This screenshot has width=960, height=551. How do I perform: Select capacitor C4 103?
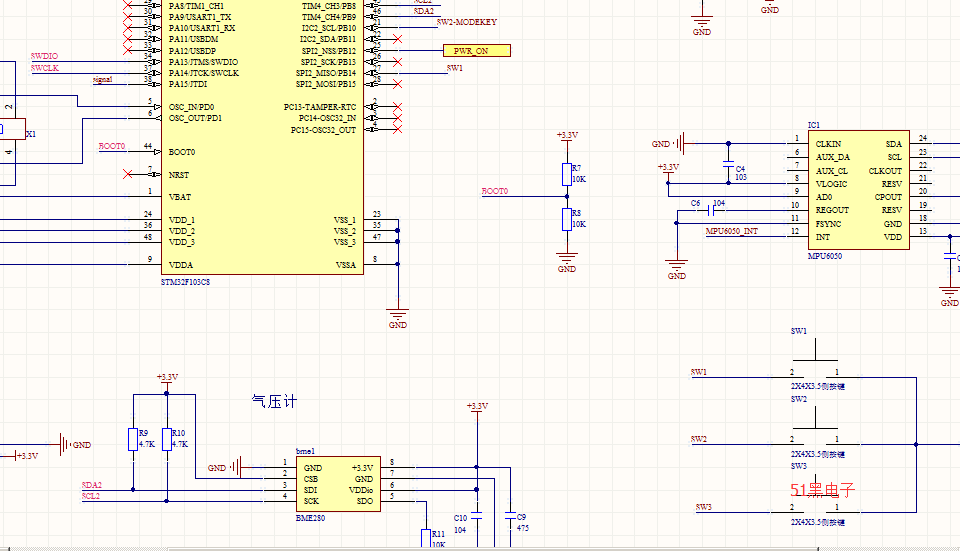click(729, 163)
